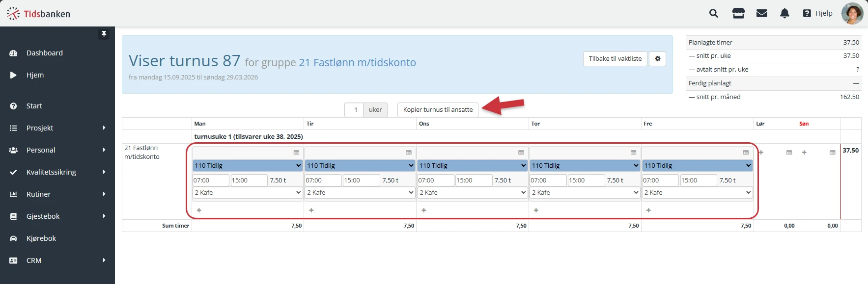Add another shift on Monday with plus
Screen dimensions: 868x284
tap(199, 210)
